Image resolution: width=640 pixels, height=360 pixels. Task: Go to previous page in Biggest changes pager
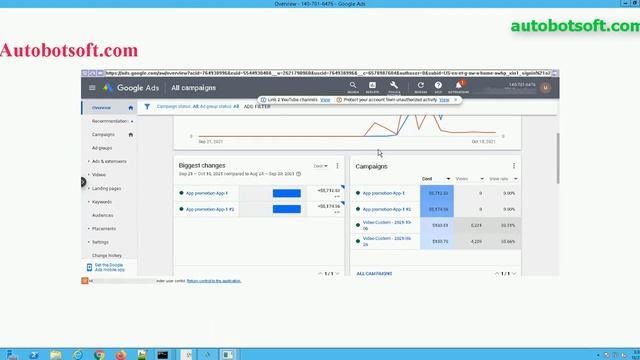320,273
